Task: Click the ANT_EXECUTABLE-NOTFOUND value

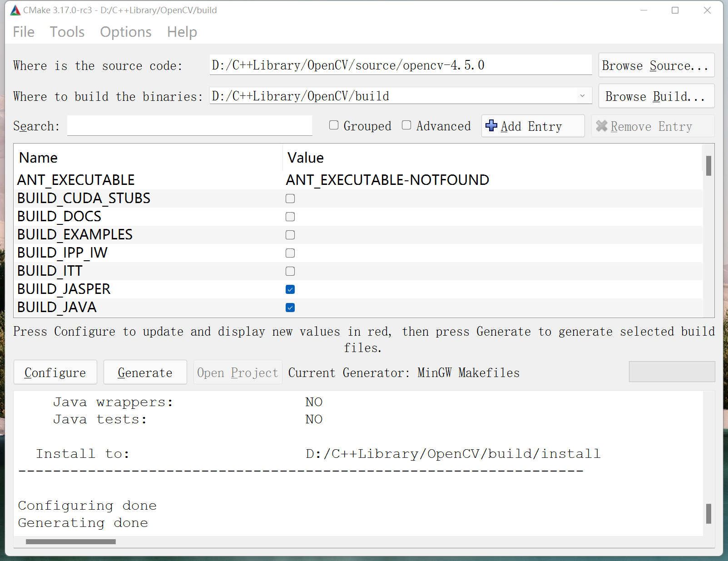Action: (387, 180)
